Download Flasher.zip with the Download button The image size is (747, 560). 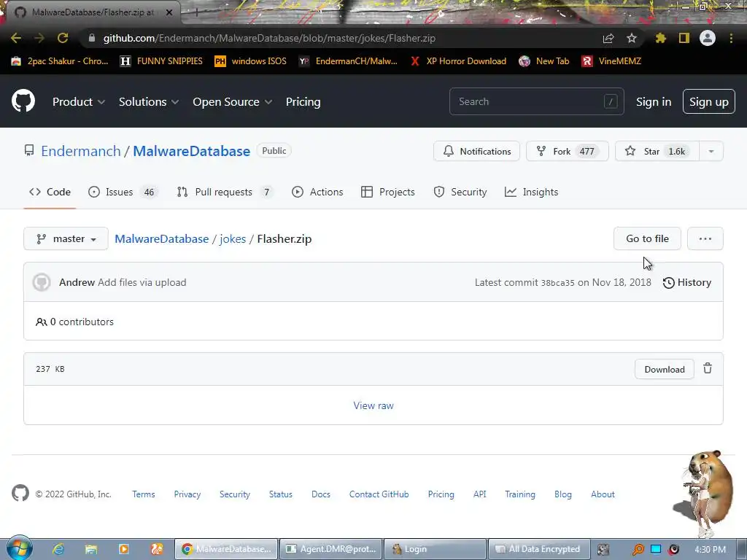click(664, 370)
